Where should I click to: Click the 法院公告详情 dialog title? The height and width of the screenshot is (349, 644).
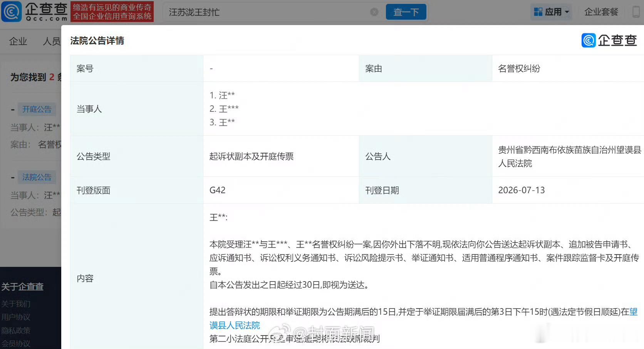click(97, 41)
